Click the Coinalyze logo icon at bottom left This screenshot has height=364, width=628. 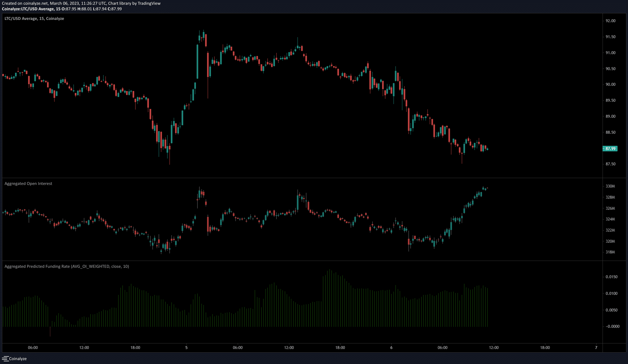tap(5, 358)
